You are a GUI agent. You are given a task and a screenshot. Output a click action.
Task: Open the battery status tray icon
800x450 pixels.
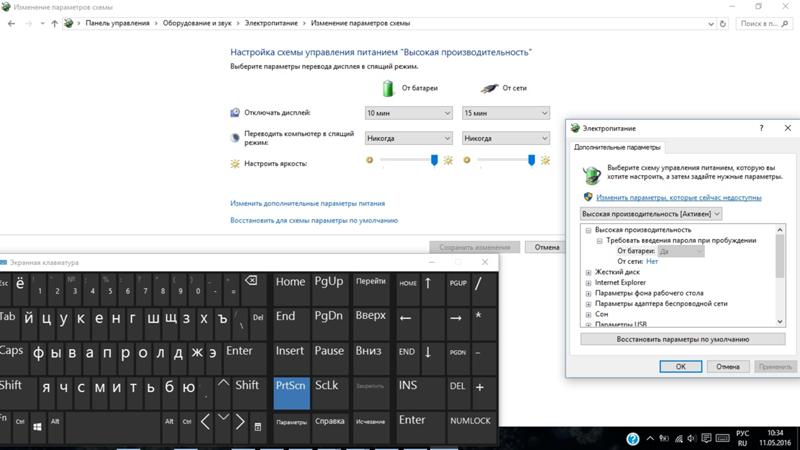coord(664,439)
